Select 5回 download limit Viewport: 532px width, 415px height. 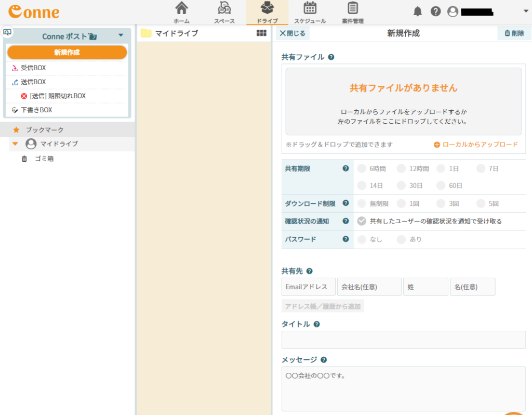point(481,203)
